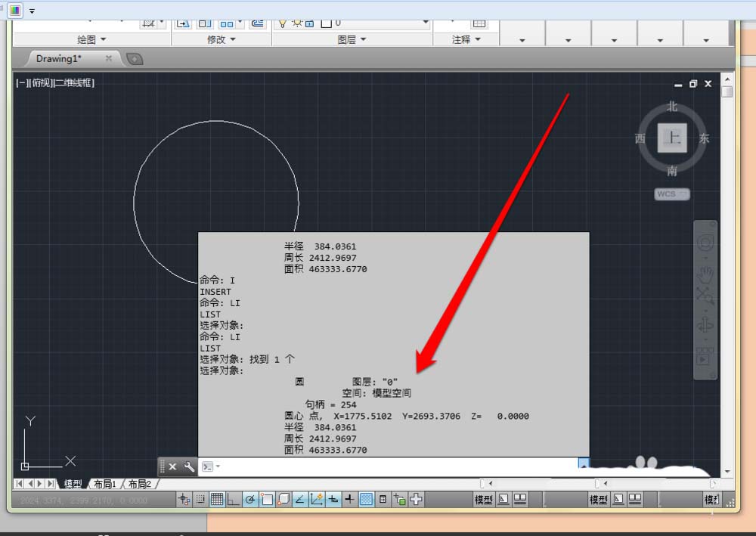Screen dimensions: 756x536
Task: Click the vertical scrollbar thumb
Action: point(727,91)
